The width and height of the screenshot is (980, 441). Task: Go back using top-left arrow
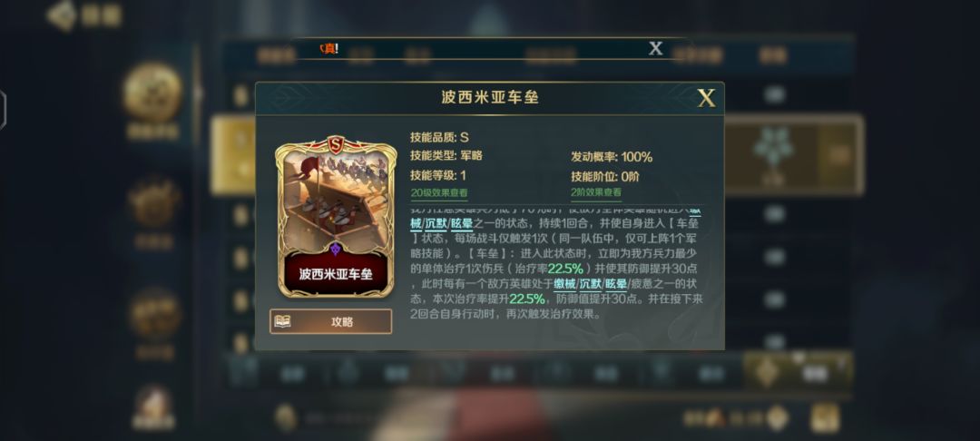coord(61,15)
